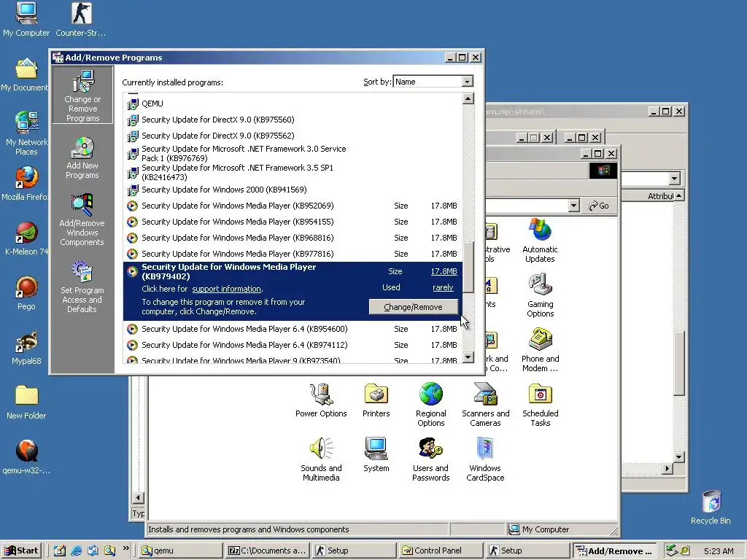The width and height of the screenshot is (747, 560).
Task: Click K-Meleon 74 desktop shortcut
Action: (x=26, y=238)
